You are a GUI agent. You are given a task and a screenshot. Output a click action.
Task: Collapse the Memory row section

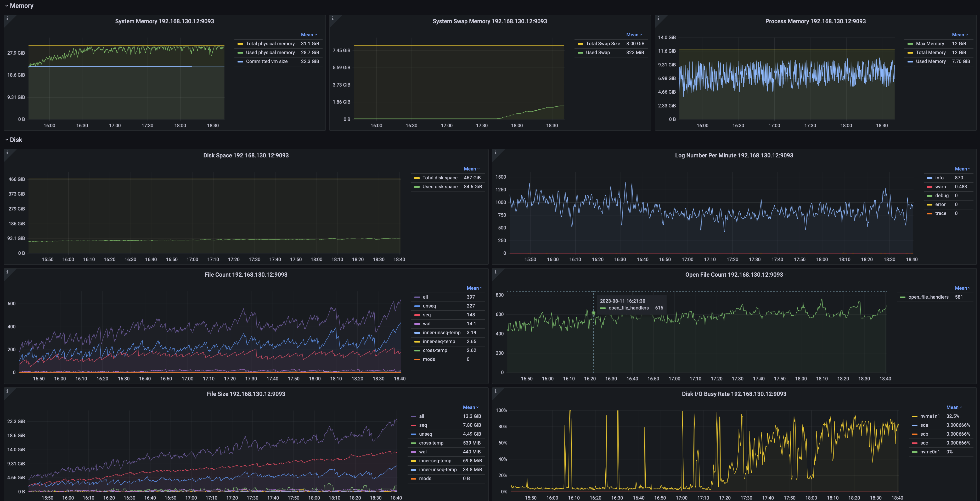tap(21, 6)
